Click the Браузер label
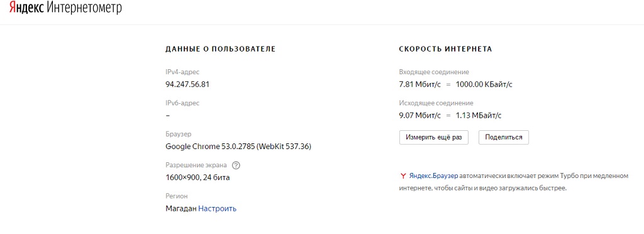Viewport: 644px width, 234px height. coord(178,134)
